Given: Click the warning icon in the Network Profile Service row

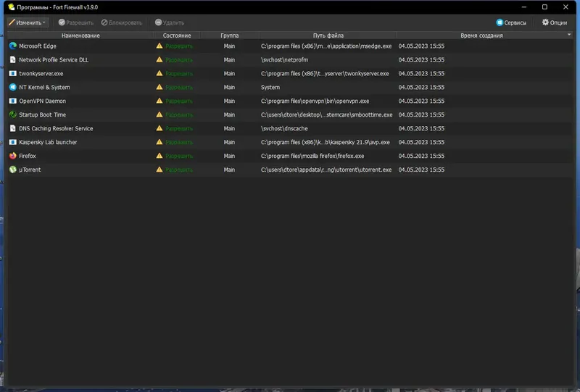Looking at the screenshot, I should pyautogui.click(x=159, y=59).
